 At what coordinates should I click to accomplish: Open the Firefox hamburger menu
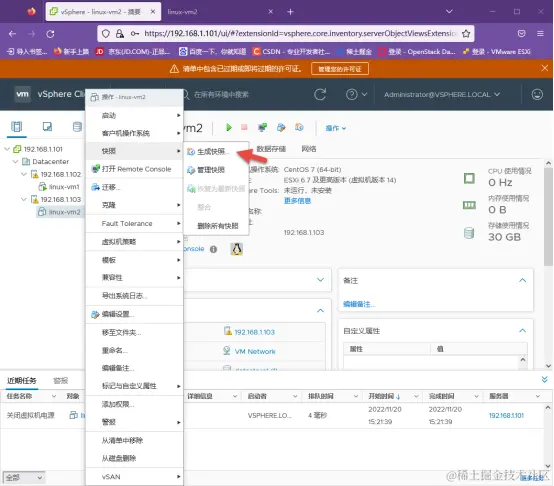[540, 34]
